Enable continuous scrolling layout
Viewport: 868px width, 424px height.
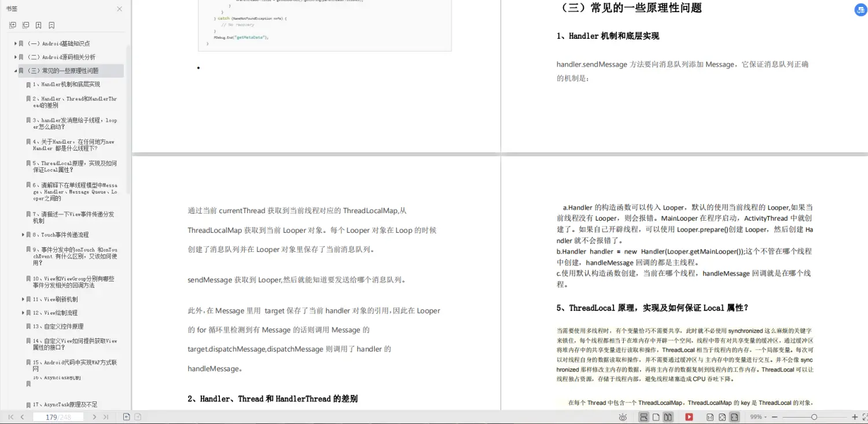pos(643,417)
